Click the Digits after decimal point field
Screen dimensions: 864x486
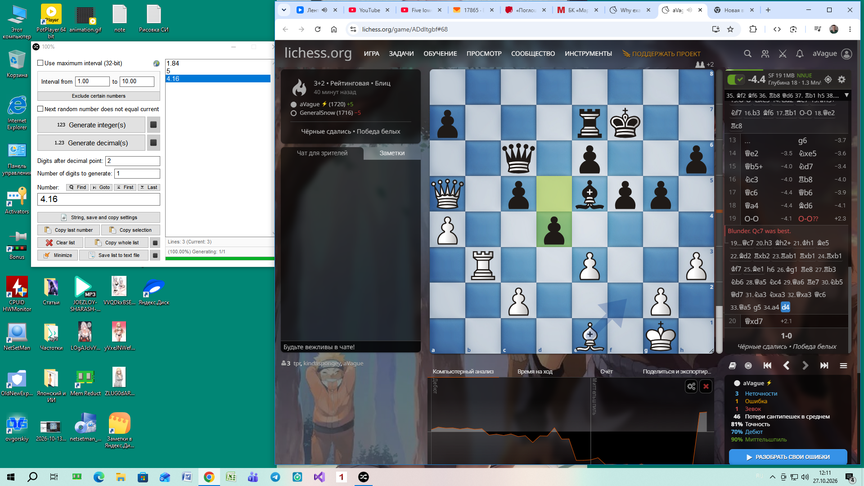tap(132, 161)
